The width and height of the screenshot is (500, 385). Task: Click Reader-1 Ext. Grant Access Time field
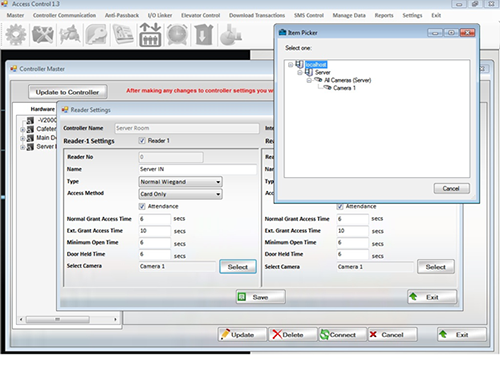coord(155,231)
